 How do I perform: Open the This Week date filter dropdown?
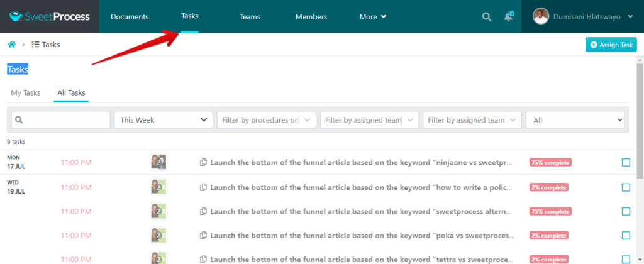[164, 120]
